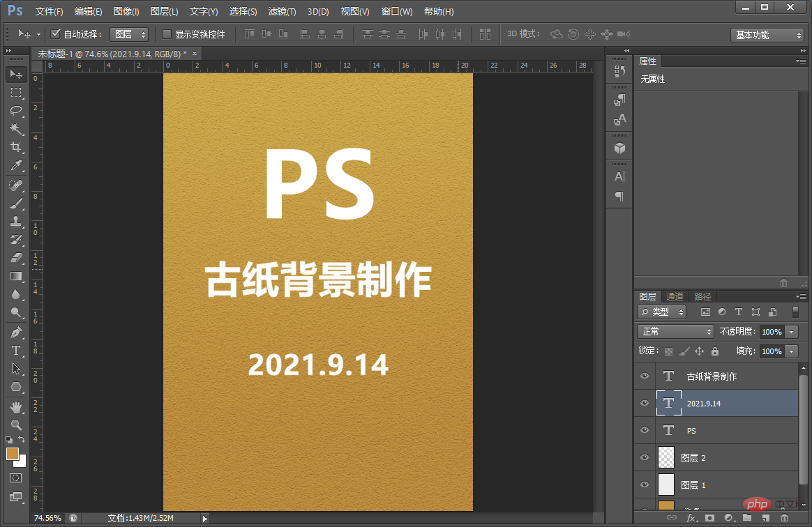Open the 3D panel icon
This screenshot has width=812, height=527.
[x=619, y=148]
